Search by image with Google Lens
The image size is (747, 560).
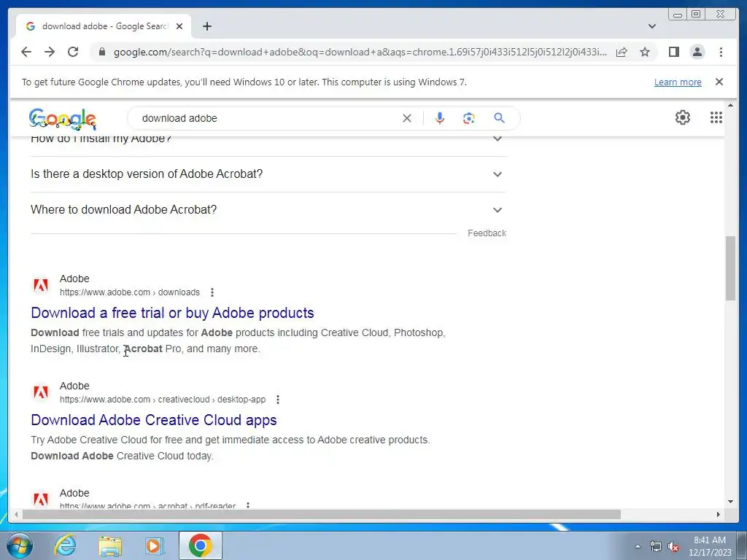[x=469, y=118]
